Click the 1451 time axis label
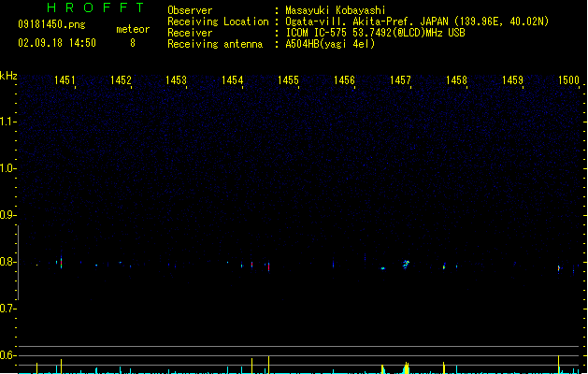The width and height of the screenshot is (588, 374). click(65, 80)
